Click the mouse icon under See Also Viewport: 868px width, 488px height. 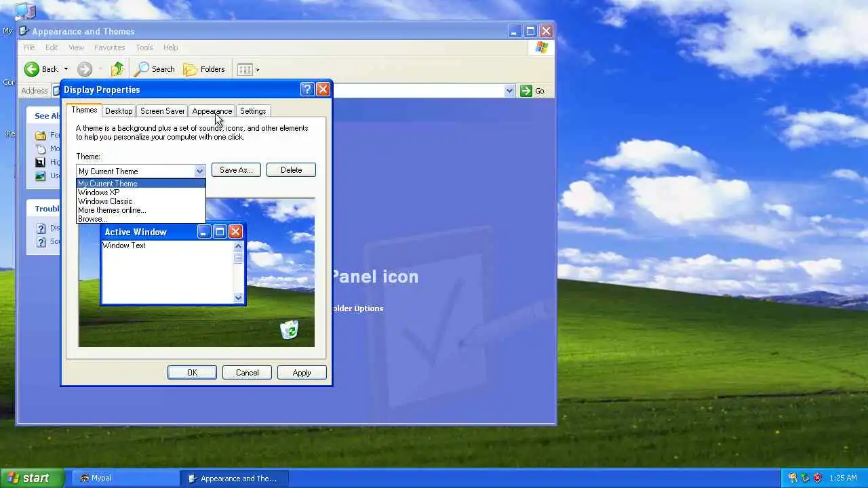(41, 148)
